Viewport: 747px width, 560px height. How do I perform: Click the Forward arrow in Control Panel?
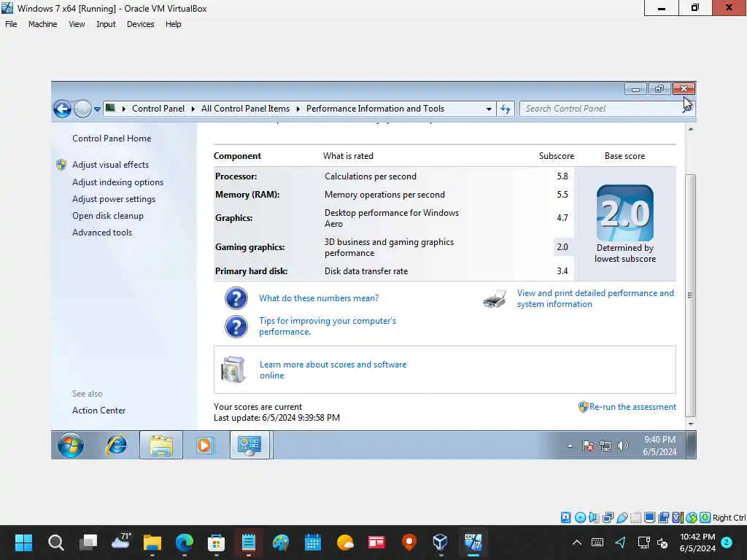83,109
